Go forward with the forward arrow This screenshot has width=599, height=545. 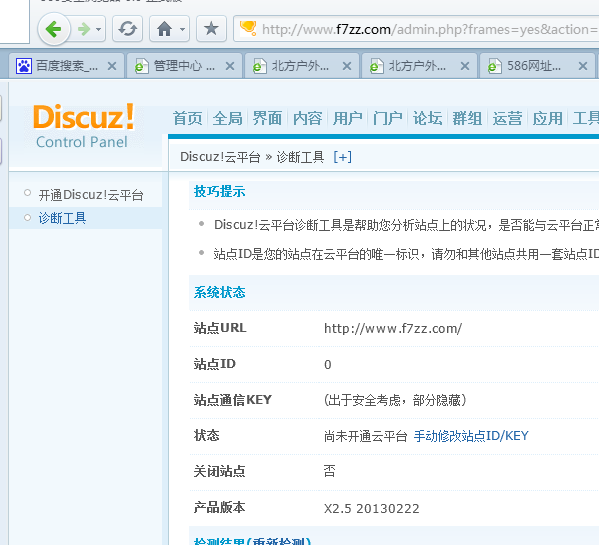tap(84, 29)
